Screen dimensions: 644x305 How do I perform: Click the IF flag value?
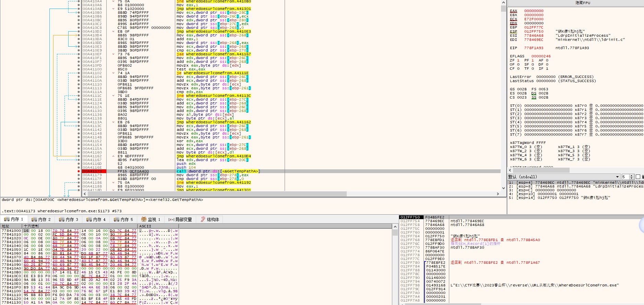547,69
